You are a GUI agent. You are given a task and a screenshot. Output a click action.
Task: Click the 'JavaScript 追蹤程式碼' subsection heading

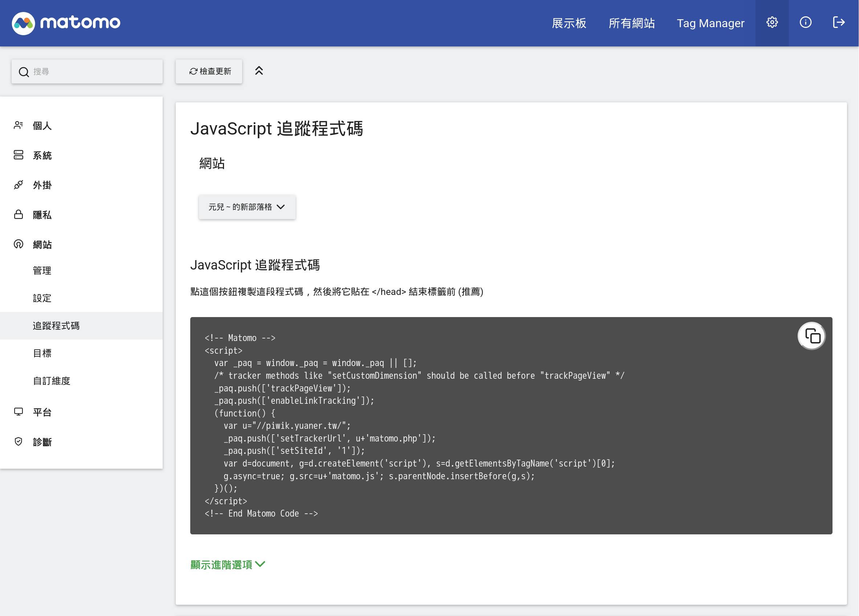point(255,265)
